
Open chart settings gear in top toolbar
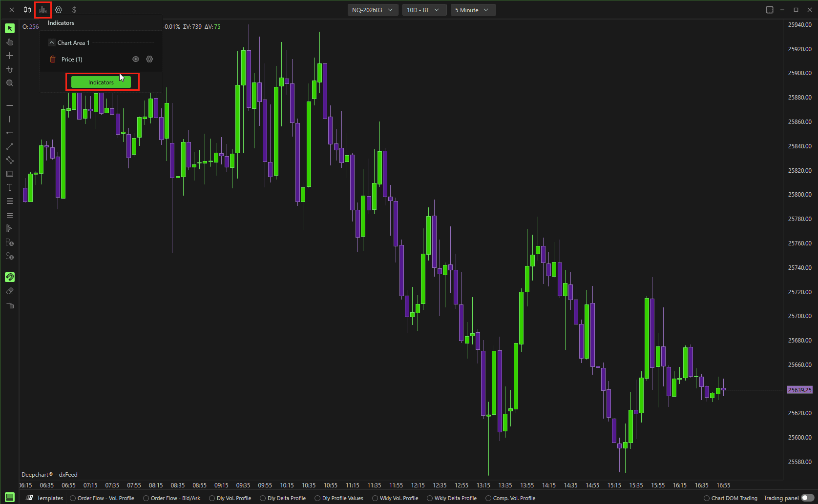pyautogui.click(x=59, y=10)
